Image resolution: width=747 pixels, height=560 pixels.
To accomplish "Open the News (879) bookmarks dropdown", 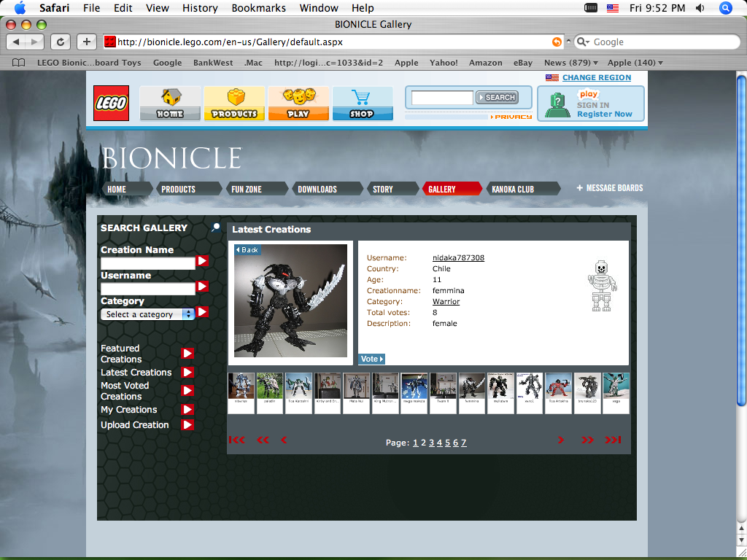I will pos(570,63).
